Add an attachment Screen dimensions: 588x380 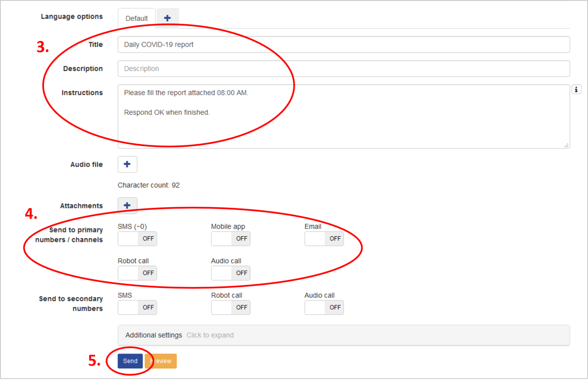127,205
